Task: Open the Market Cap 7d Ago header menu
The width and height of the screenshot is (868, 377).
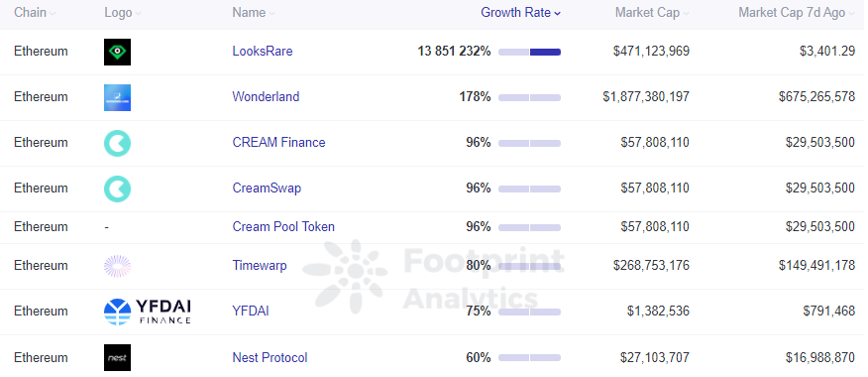Action: tap(797, 13)
